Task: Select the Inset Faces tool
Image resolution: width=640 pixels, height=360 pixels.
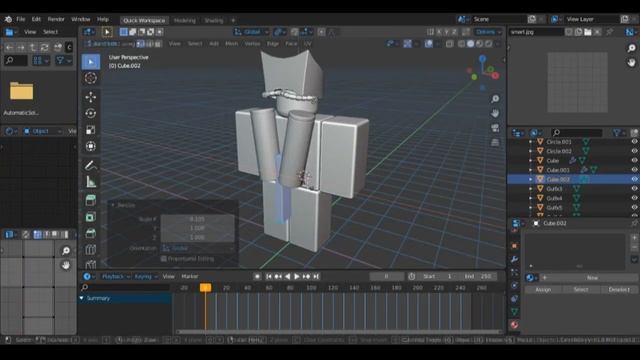Action: point(91,217)
